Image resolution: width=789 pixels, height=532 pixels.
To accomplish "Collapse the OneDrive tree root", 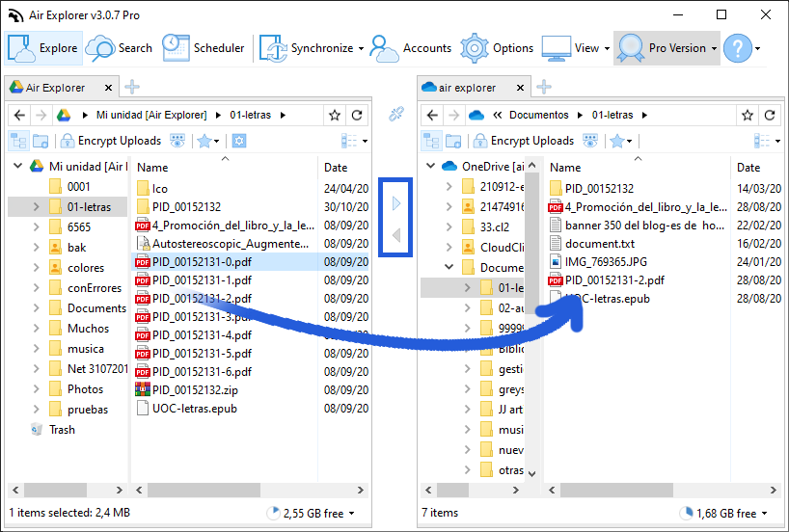I will coord(430,166).
